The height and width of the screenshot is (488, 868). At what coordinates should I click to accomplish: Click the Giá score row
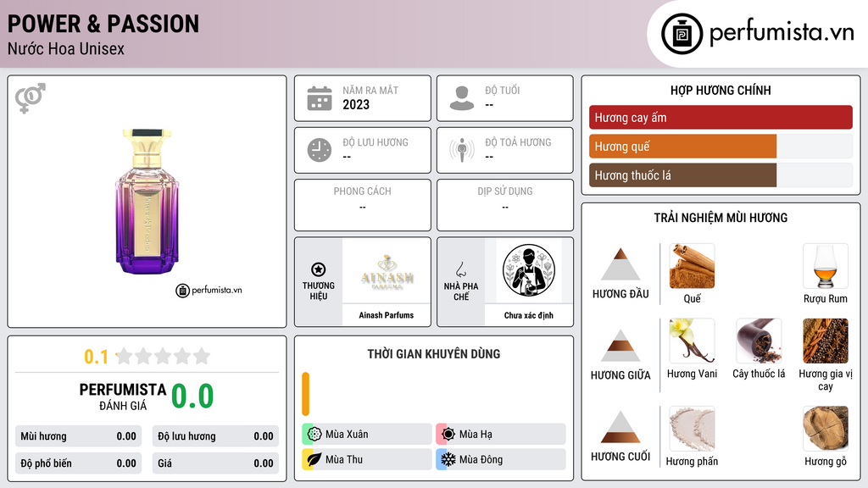click(x=215, y=463)
